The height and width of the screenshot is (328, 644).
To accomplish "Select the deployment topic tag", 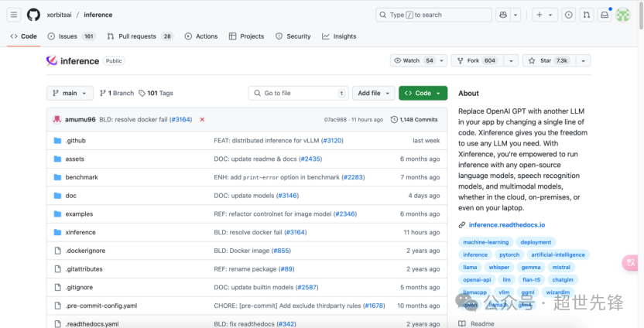I will point(536,242).
